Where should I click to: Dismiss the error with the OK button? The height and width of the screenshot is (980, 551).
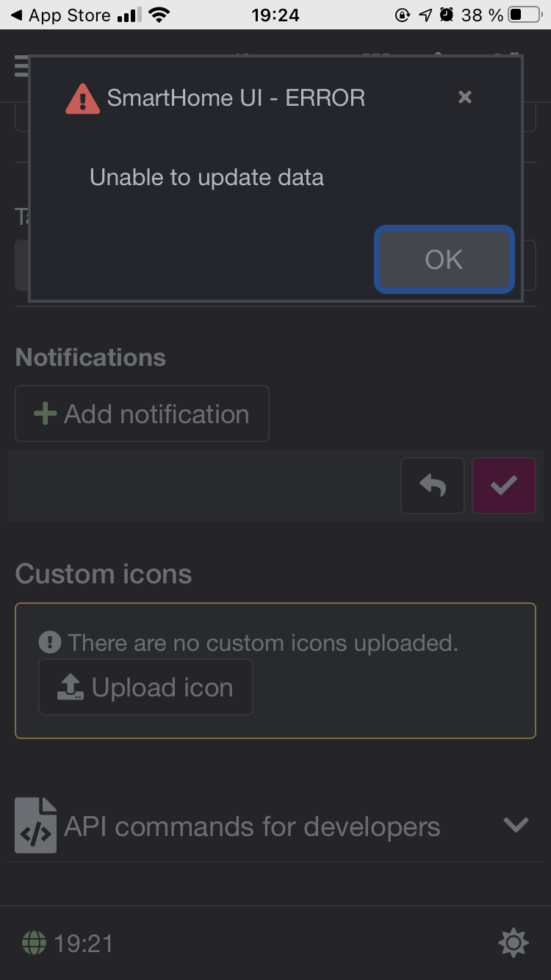pyautogui.click(x=444, y=259)
